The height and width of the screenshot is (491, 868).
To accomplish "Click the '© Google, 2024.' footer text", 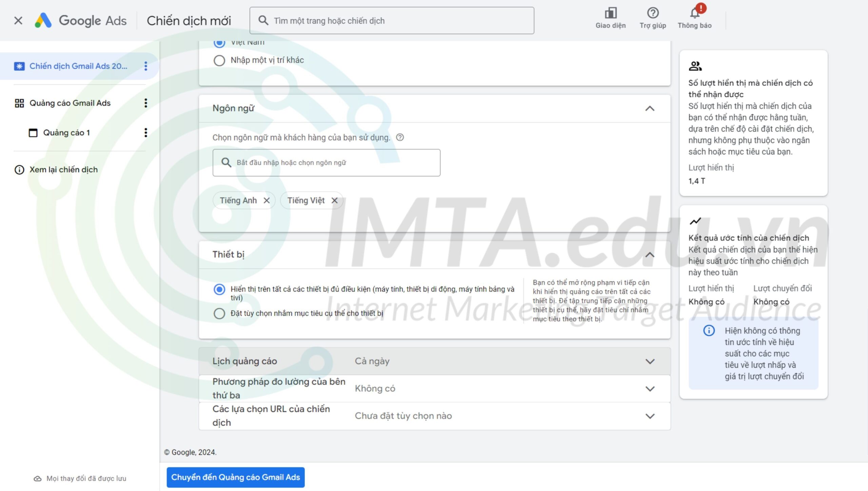I will pyautogui.click(x=190, y=452).
